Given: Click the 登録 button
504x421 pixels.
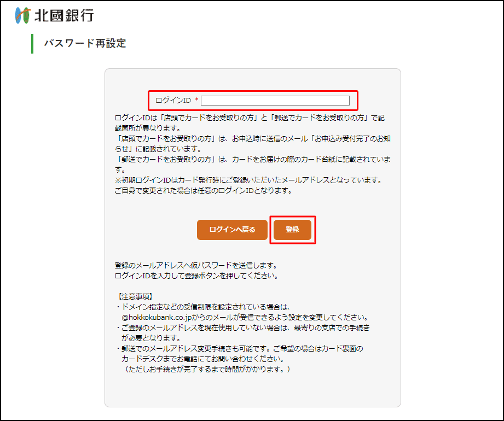Looking at the screenshot, I should 293,230.
